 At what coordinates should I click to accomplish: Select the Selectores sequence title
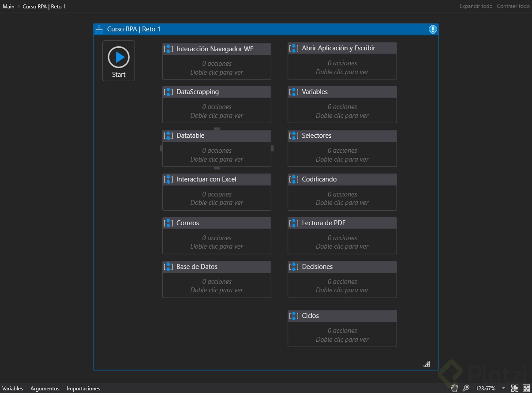pyautogui.click(x=317, y=136)
